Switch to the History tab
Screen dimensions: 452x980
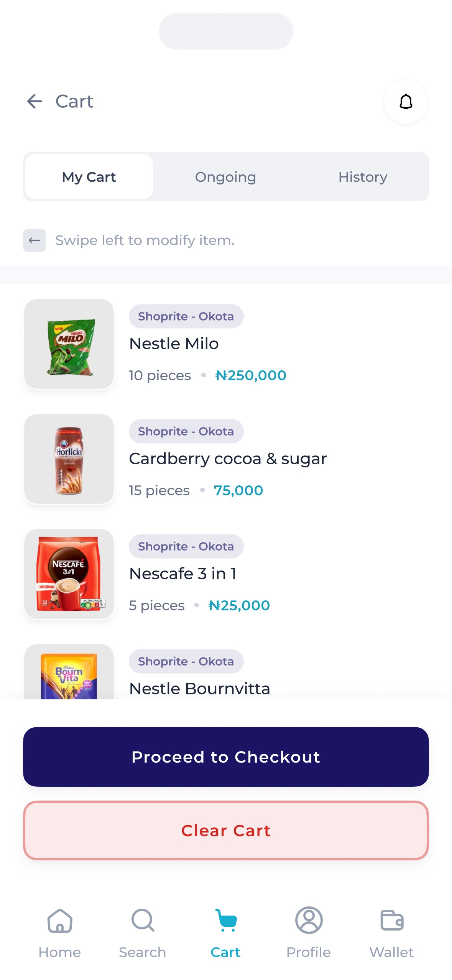(x=363, y=177)
